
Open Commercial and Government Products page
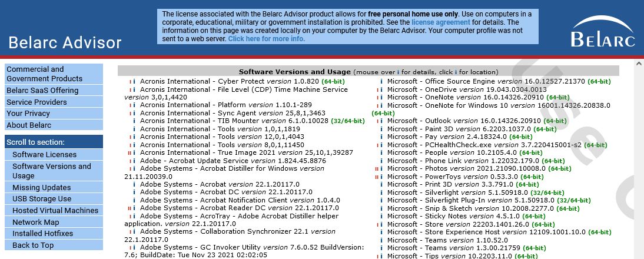(54, 74)
